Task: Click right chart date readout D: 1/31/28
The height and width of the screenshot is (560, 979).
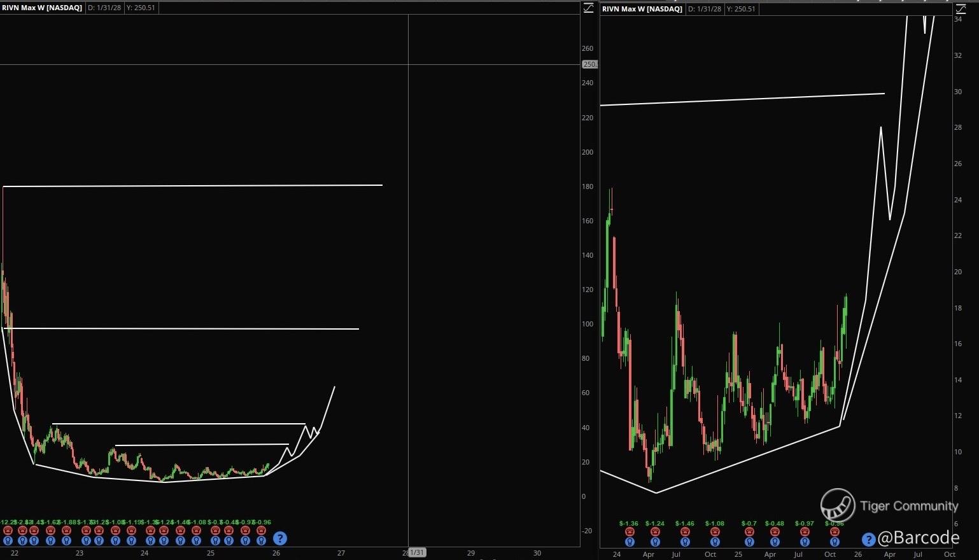Action: point(705,9)
